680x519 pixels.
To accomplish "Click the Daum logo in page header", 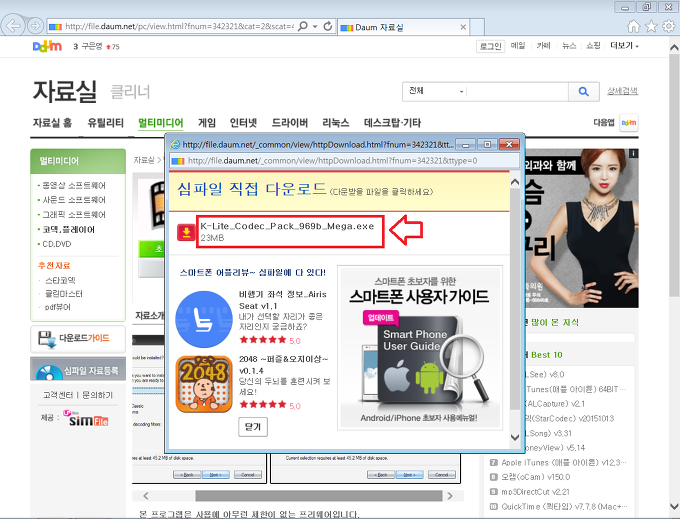I will [47, 46].
